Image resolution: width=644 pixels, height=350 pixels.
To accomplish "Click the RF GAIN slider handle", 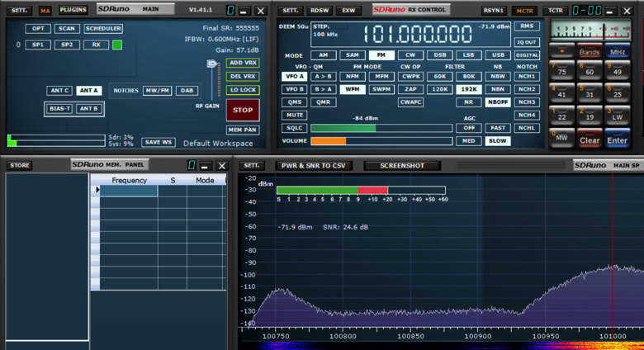I will coord(212,64).
